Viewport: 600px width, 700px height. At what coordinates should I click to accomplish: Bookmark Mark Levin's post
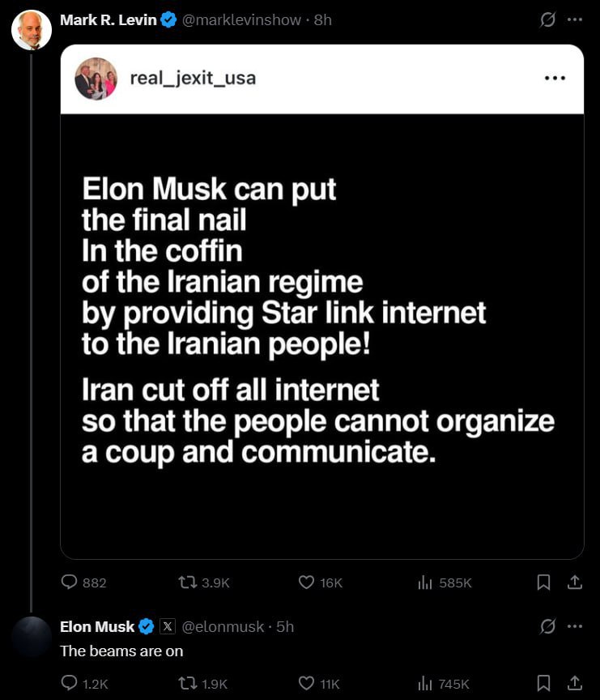543,583
